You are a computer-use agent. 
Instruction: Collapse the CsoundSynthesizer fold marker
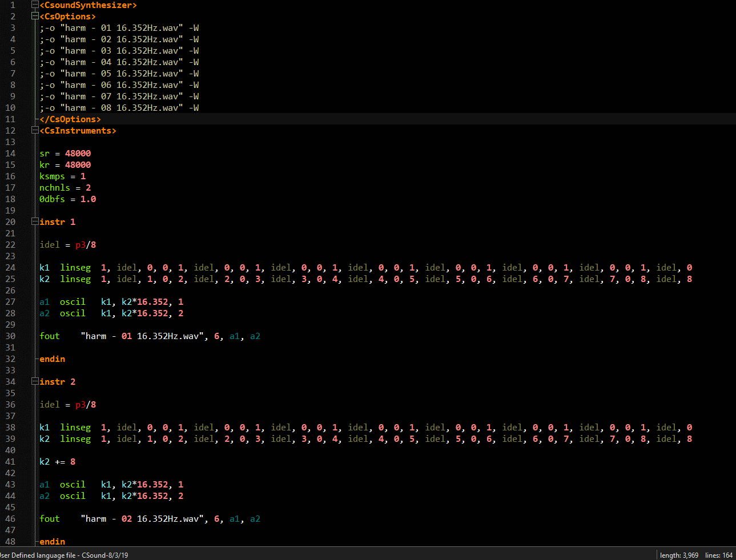click(x=35, y=5)
